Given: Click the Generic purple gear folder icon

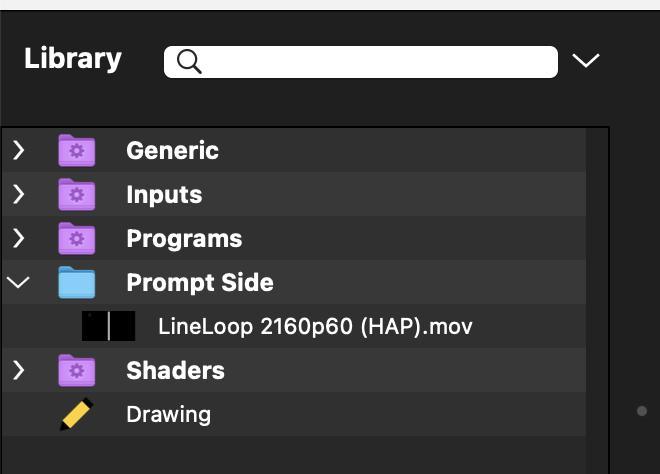Looking at the screenshot, I should coord(77,151).
